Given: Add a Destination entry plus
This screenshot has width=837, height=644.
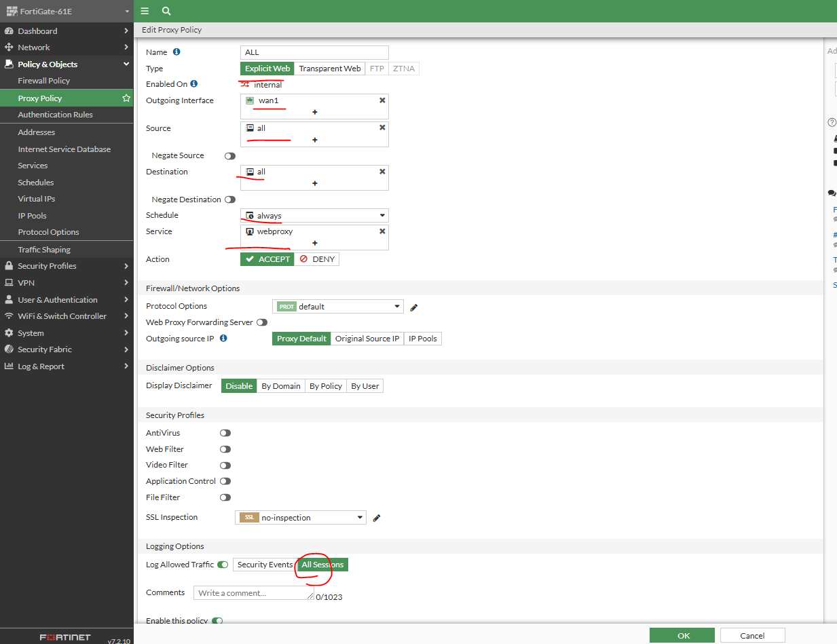Looking at the screenshot, I should pyautogui.click(x=315, y=183).
